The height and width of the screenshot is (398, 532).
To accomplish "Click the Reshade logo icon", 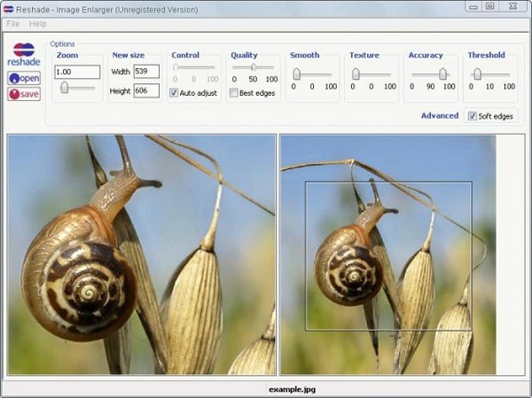I will pos(24,50).
